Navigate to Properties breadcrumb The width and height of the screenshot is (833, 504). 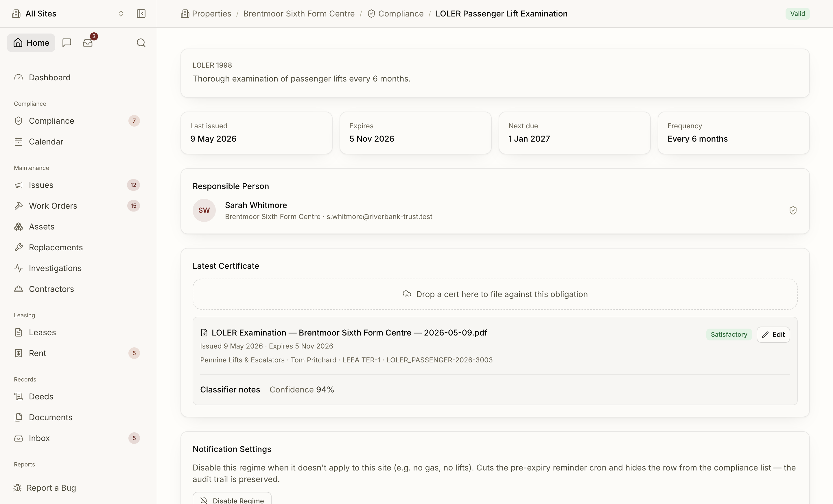click(206, 14)
